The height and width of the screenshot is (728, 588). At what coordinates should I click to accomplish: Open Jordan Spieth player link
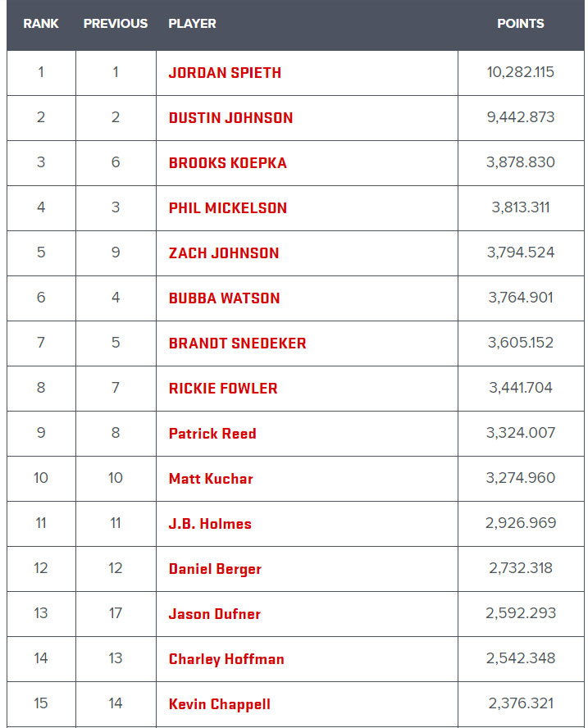225,73
